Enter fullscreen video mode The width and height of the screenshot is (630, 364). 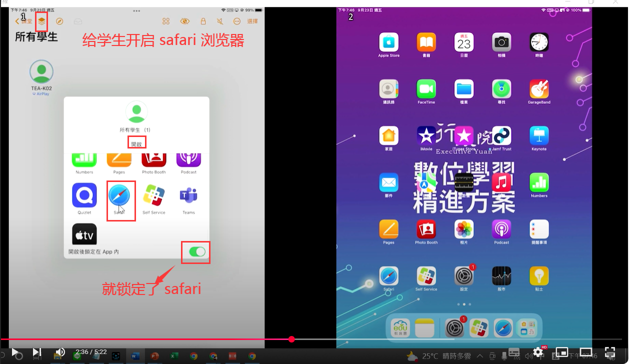tap(609, 352)
